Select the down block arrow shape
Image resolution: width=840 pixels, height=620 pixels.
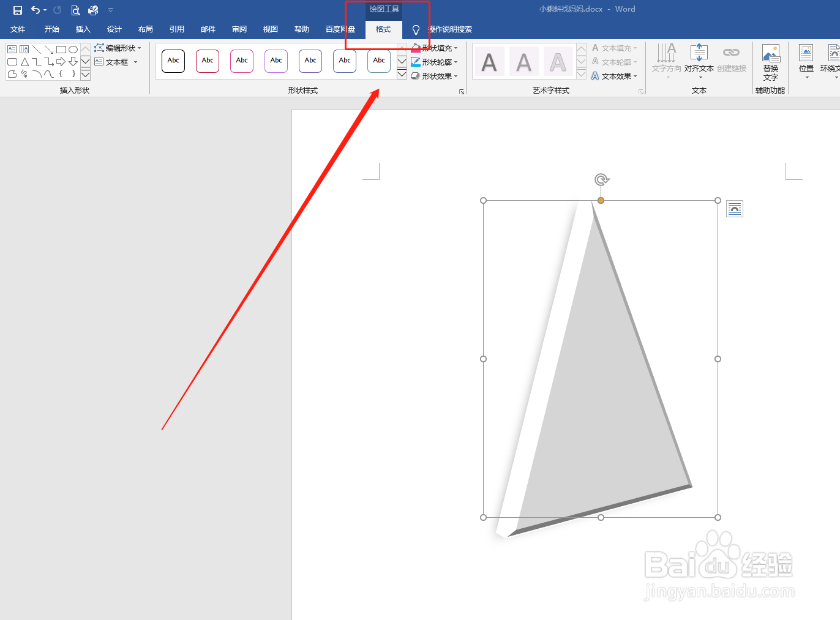[x=73, y=62]
